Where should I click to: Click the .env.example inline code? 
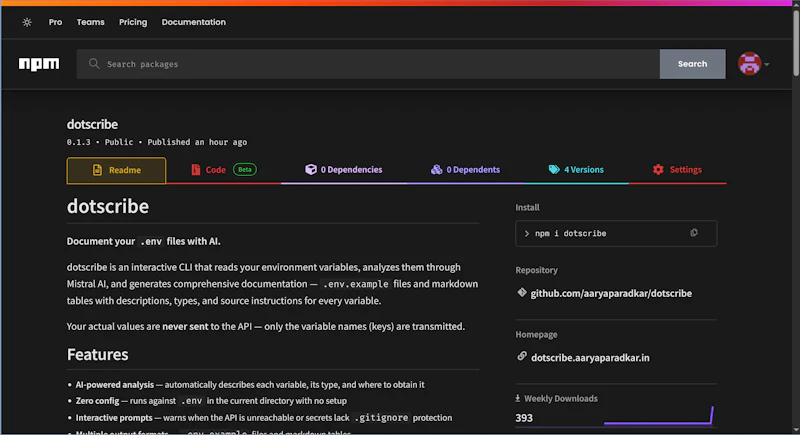pyautogui.click(x=355, y=285)
